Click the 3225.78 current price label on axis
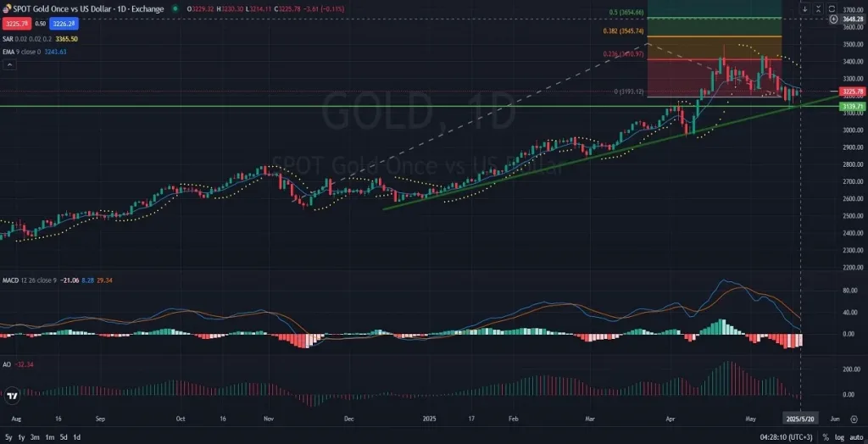This screenshot has height=444, width=868. [853, 92]
